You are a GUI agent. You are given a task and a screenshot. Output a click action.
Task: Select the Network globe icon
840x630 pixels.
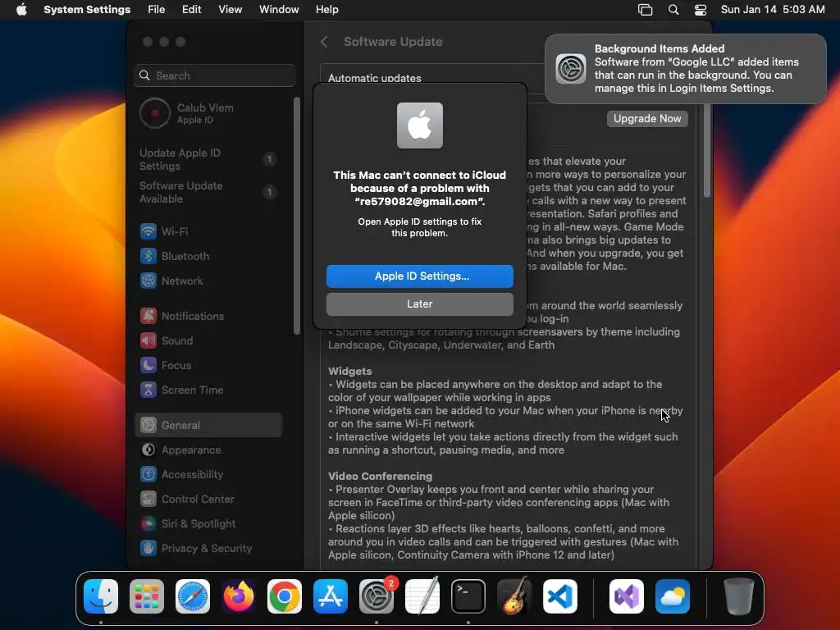(x=148, y=281)
